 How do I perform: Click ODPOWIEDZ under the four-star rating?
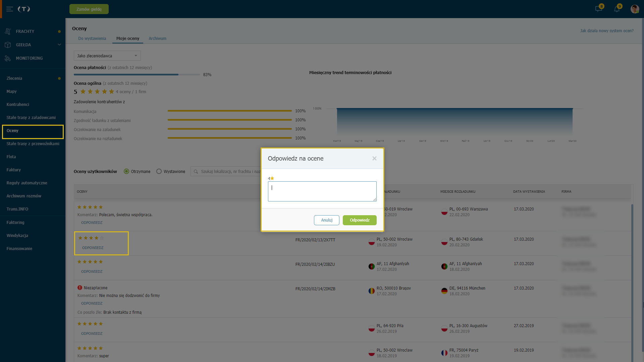click(93, 248)
